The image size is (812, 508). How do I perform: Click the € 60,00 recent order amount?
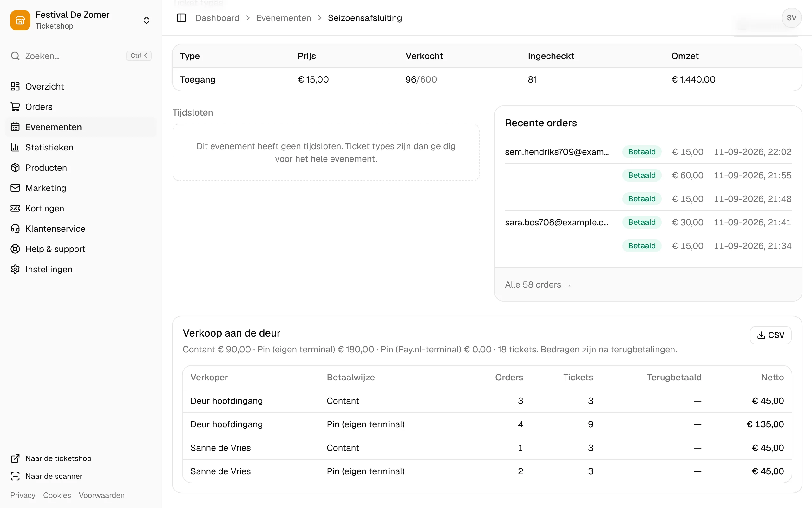688,175
